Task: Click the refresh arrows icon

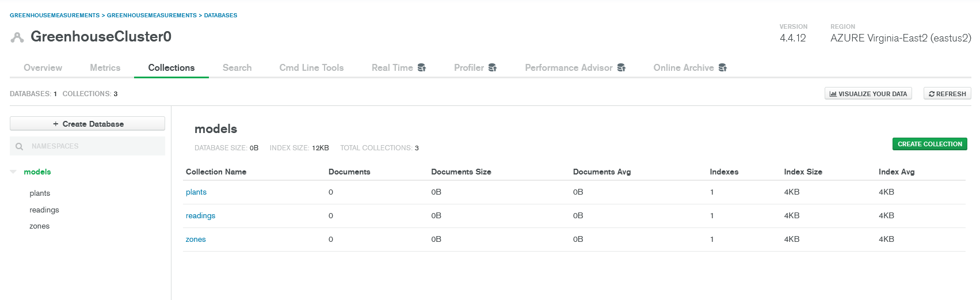Action: [x=932, y=94]
